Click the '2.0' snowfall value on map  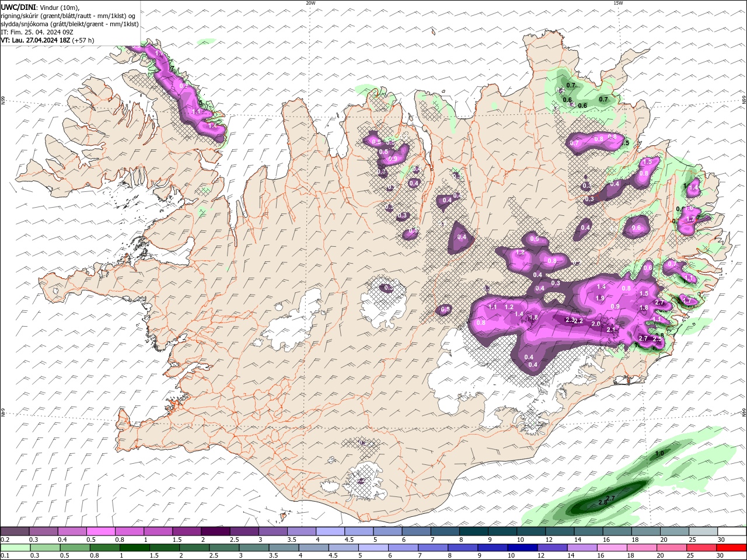click(596, 324)
